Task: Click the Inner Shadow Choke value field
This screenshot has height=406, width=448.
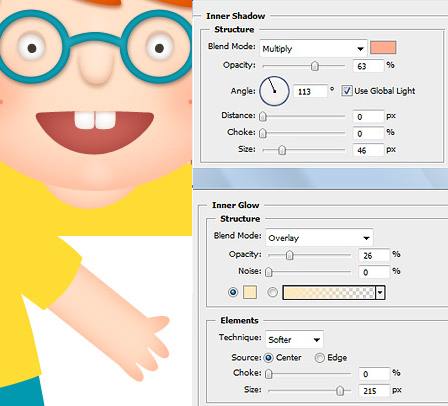Action: point(368,133)
